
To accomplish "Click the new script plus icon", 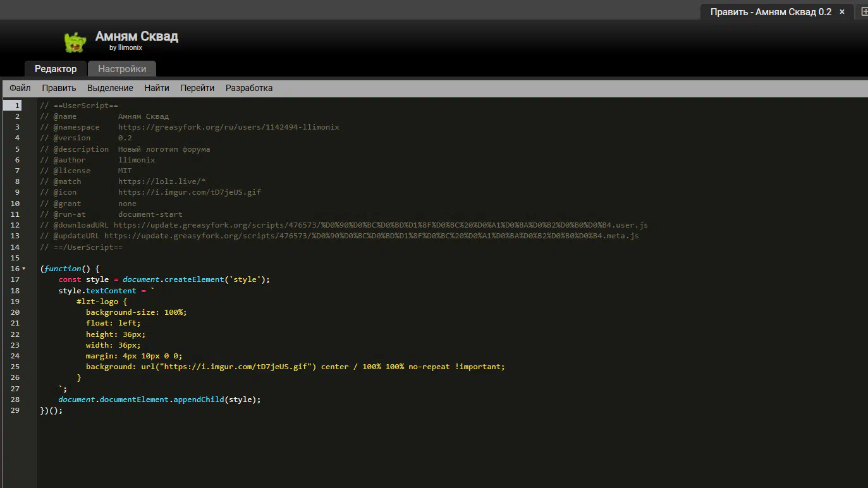I will [x=864, y=11].
